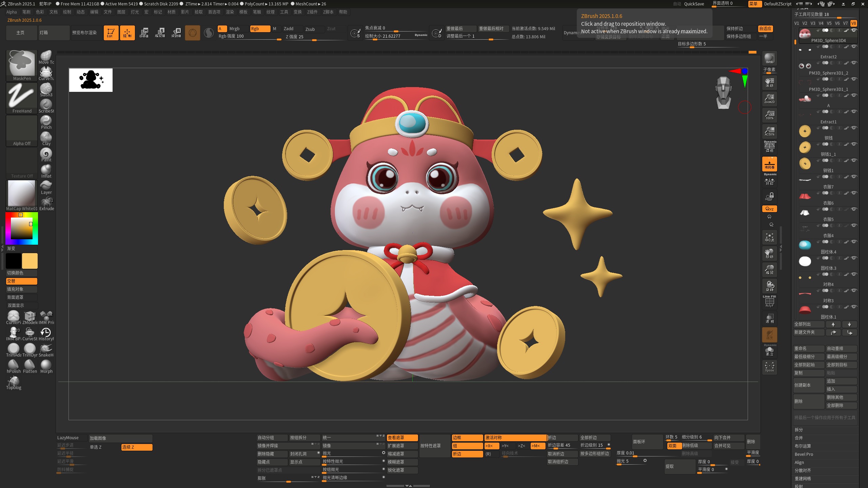Open the Texture Off selector
868x488 pixels.
(x=22, y=163)
